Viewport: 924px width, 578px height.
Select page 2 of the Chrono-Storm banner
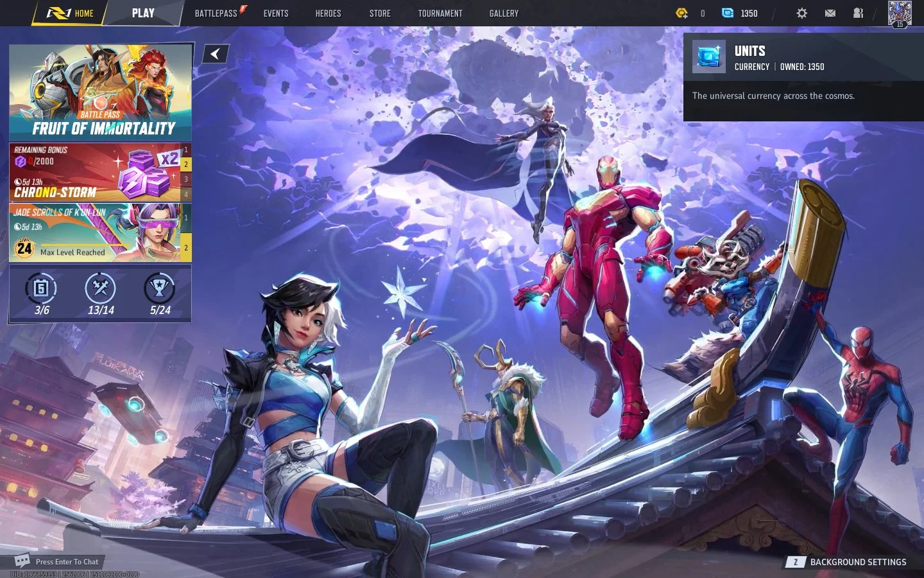186,164
